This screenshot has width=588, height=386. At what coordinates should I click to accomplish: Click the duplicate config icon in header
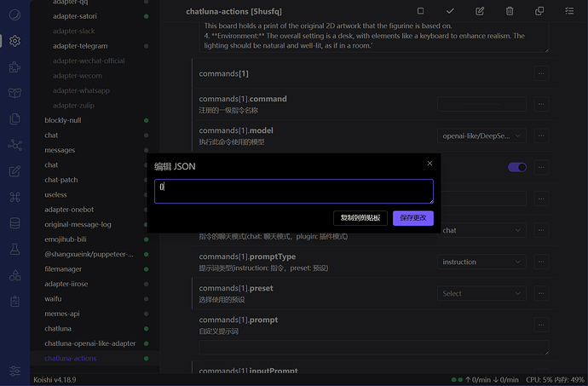click(539, 11)
